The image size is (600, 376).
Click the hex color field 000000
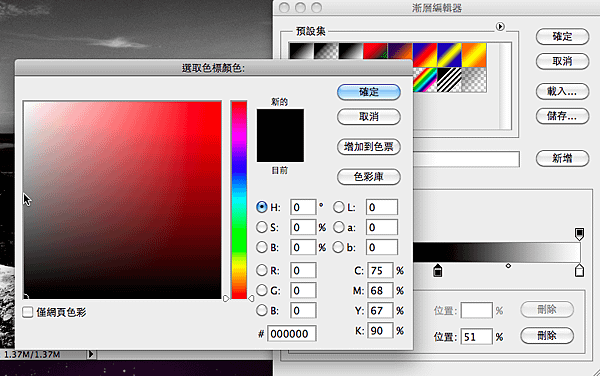point(292,334)
